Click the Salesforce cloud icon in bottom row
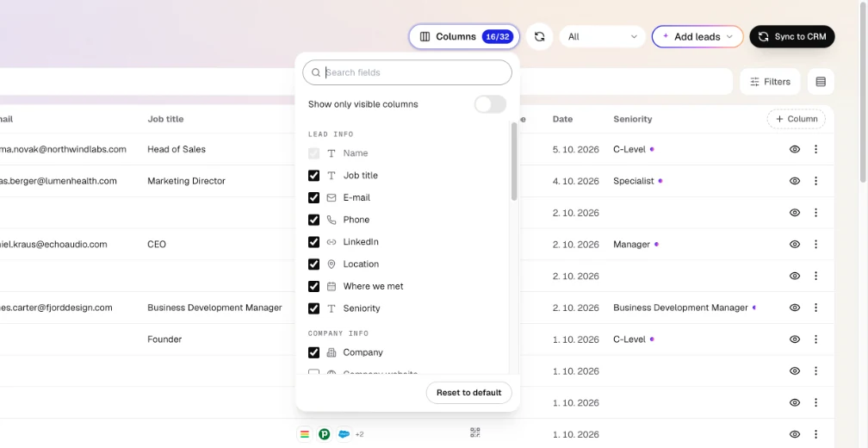 (x=344, y=434)
